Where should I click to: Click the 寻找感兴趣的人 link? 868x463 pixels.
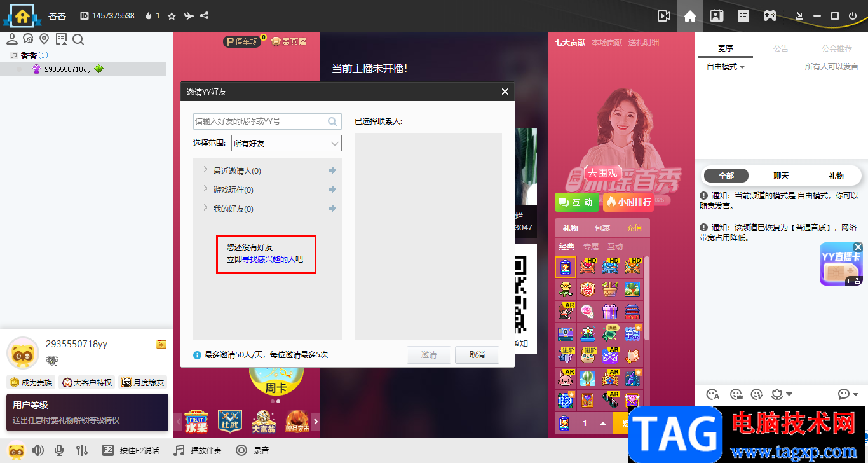click(269, 259)
